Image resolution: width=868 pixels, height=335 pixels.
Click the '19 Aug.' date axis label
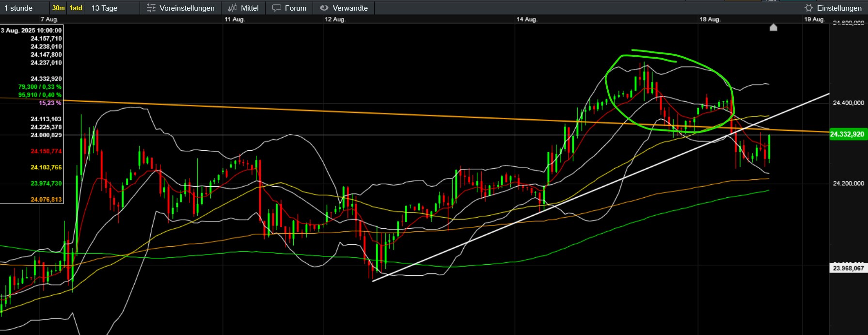814,19
